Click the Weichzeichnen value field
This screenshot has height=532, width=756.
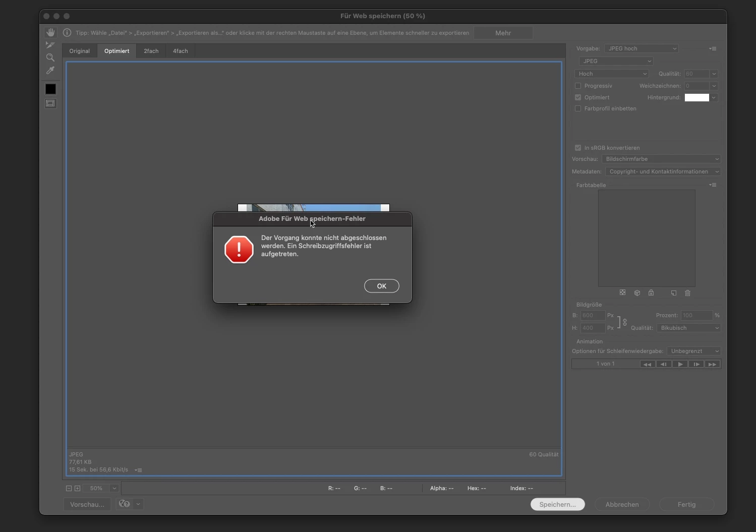(x=697, y=86)
